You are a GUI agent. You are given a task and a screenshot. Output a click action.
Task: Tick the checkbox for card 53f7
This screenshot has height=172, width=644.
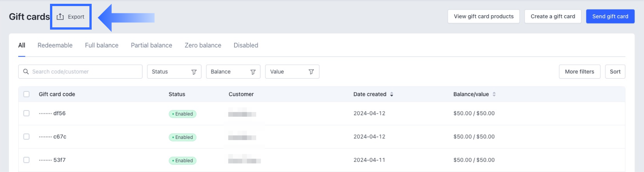(27, 160)
